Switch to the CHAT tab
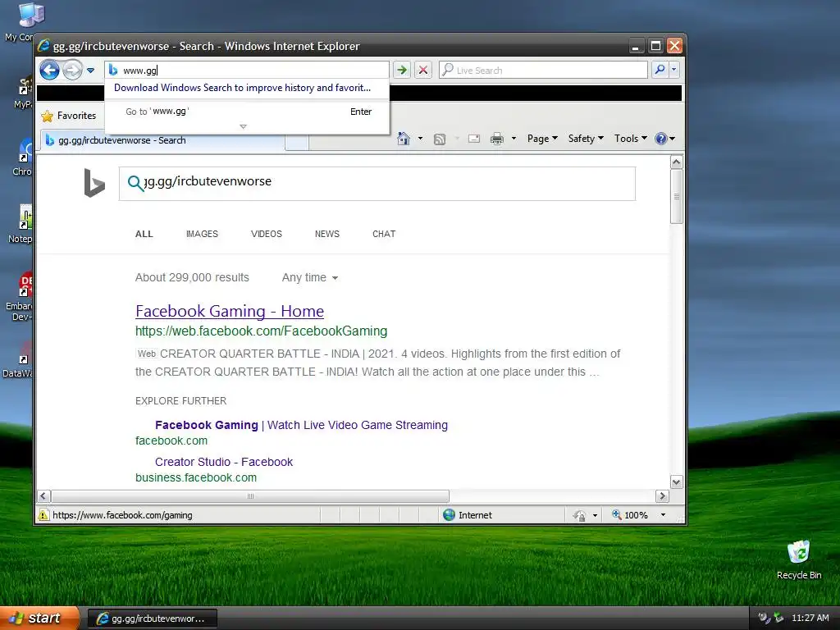The image size is (840, 630). [384, 234]
